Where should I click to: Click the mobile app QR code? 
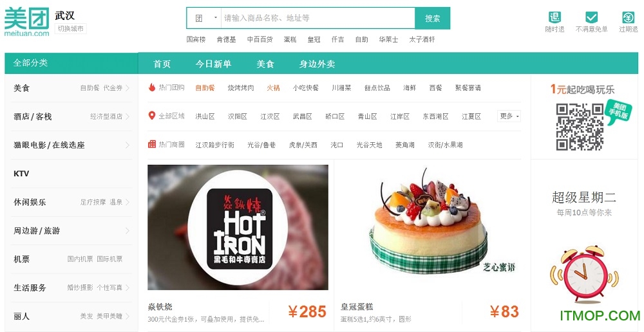(x=580, y=126)
